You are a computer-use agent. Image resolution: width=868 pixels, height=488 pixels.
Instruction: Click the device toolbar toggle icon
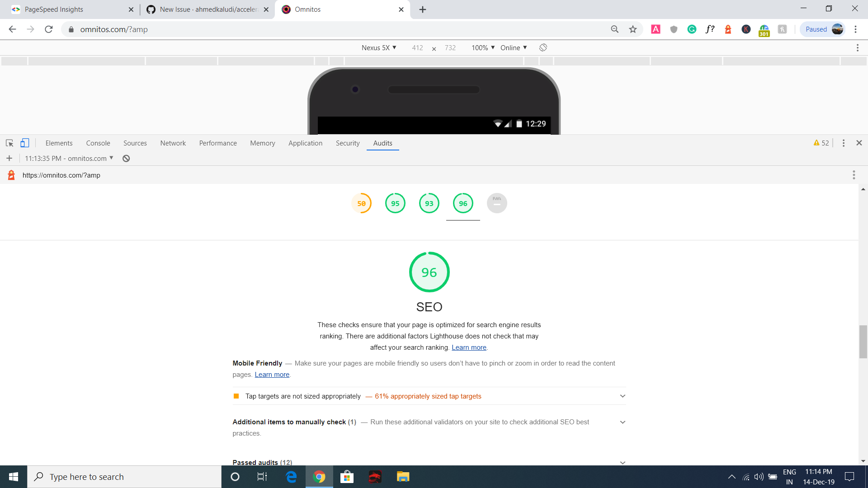24,143
